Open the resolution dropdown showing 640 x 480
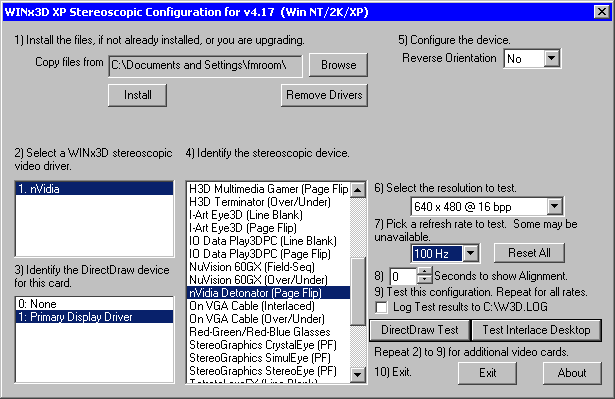 (555, 206)
